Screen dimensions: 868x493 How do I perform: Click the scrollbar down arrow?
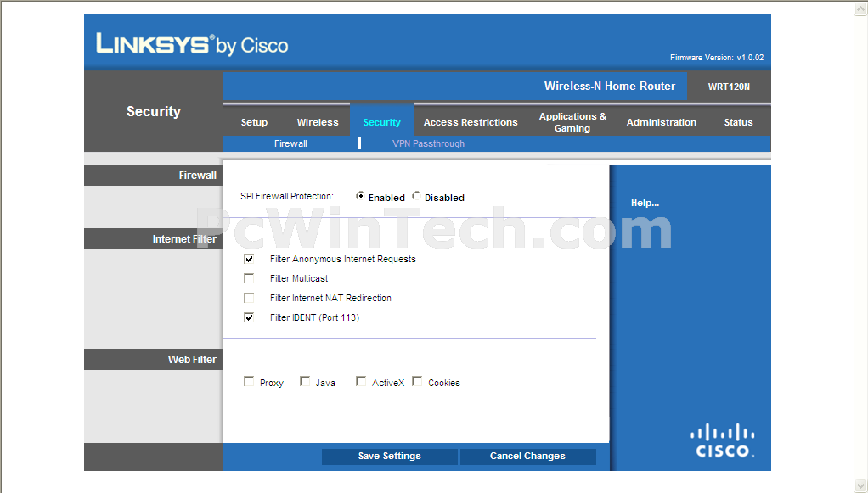click(861, 486)
